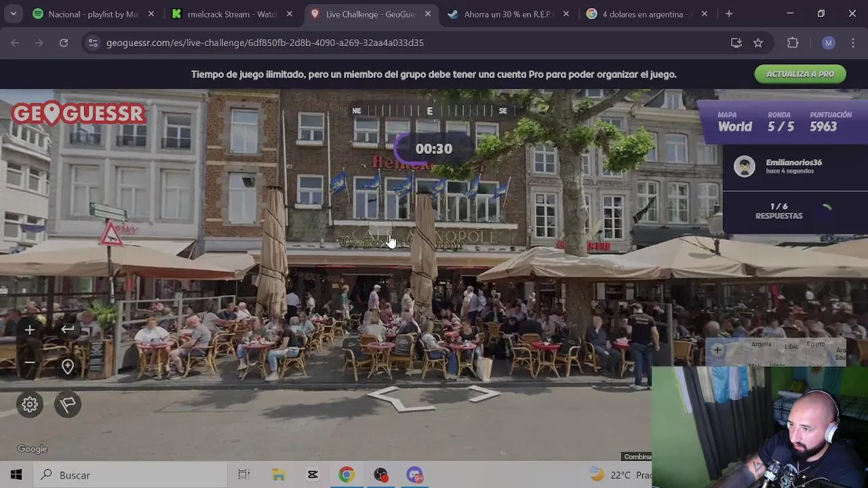Click the ACTUALIZA A PRO button

click(x=800, y=74)
